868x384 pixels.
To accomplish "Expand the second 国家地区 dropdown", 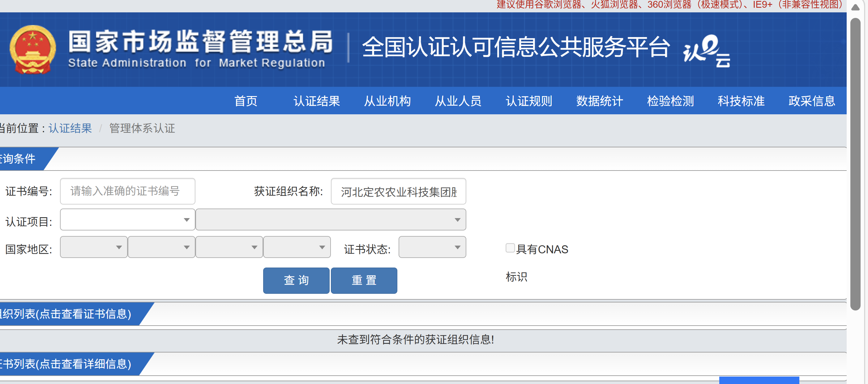I will 161,247.
